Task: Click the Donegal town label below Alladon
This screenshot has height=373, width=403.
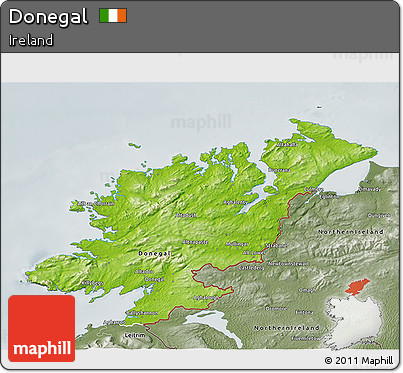Action: 155,279
